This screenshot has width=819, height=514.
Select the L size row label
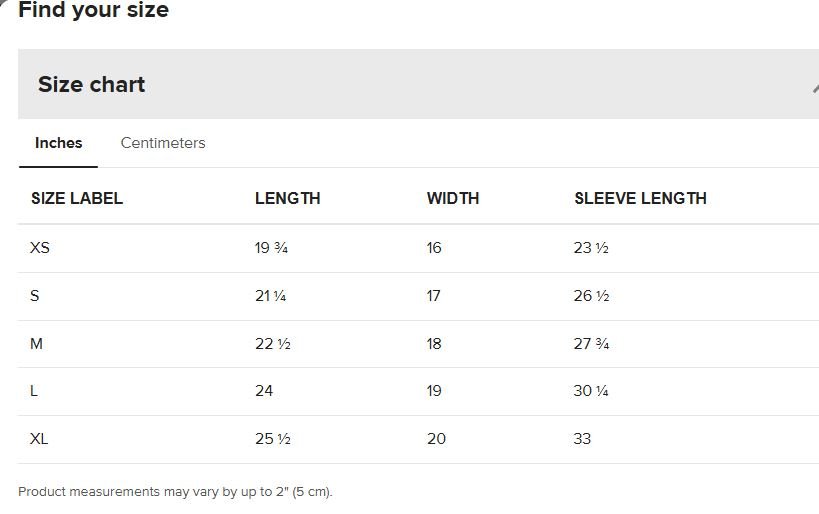click(34, 391)
